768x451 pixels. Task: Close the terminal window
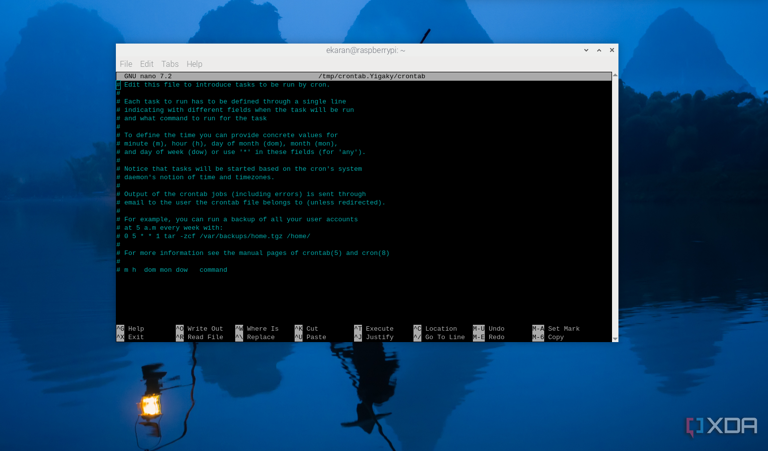[612, 50]
